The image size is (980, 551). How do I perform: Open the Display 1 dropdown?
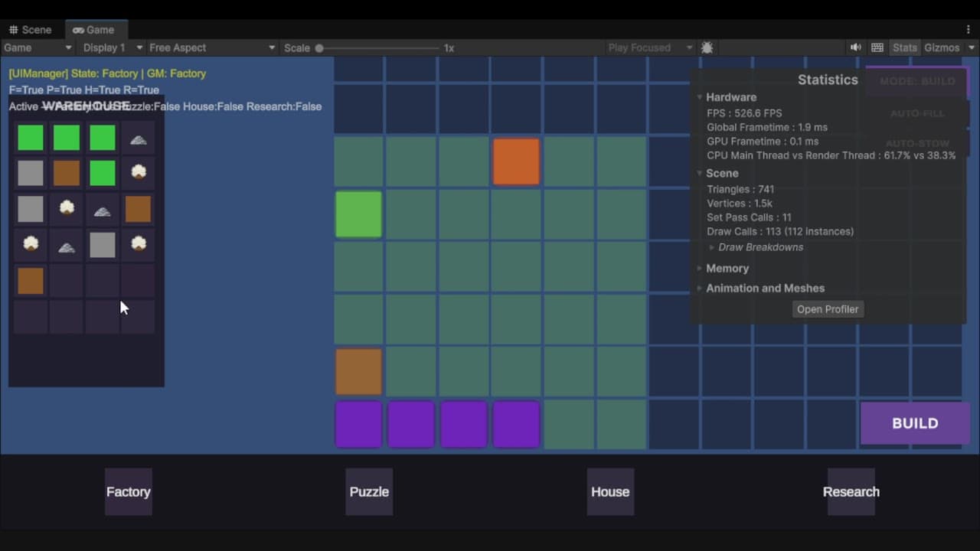113,47
